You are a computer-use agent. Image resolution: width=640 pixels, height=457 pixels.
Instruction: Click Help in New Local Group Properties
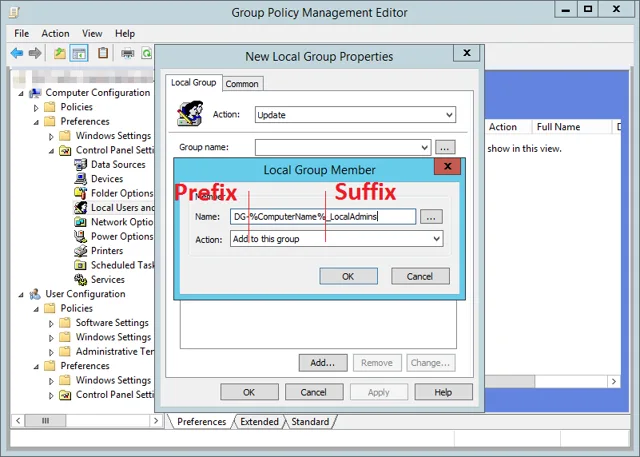click(443, 392)
